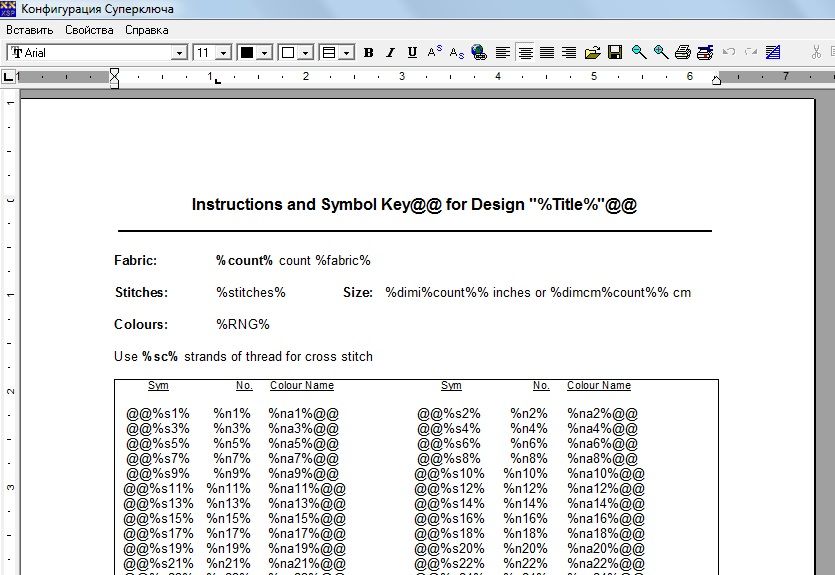
Task: Click the tab-stop selector at ruler corner
Action: pos(9,76)
